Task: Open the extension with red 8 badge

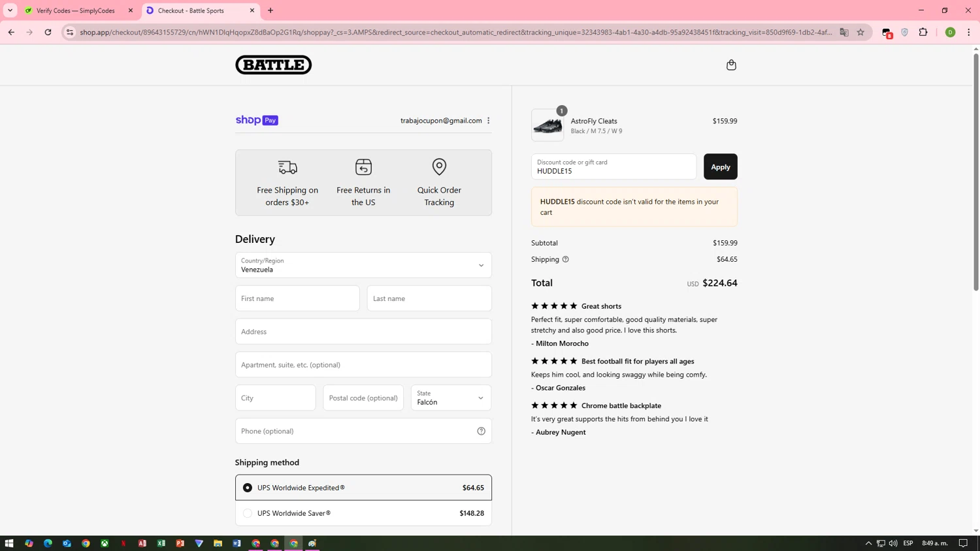Action: click(x=887, y=33)
